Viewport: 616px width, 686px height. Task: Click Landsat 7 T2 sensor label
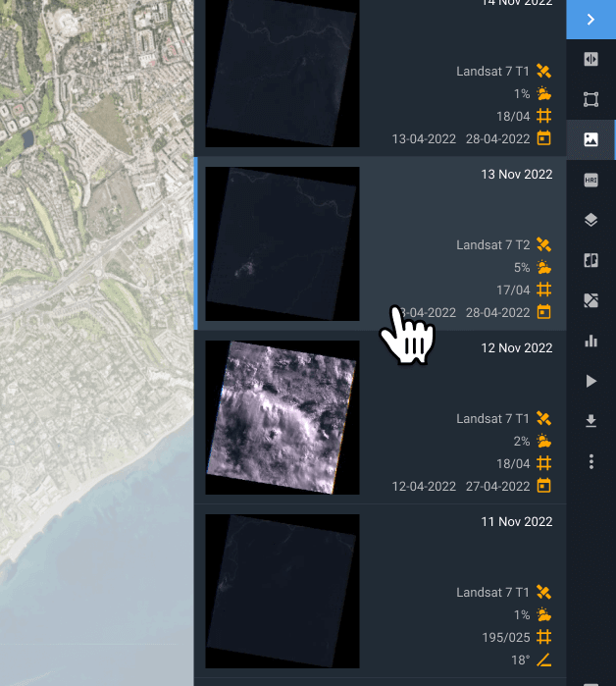point(492,245)
